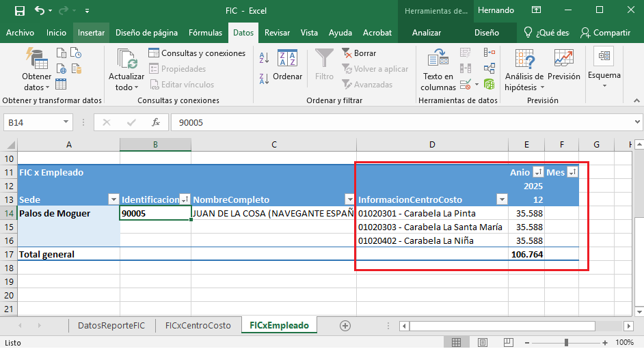Sort descending with the Z-A icon

pos(264,76)
